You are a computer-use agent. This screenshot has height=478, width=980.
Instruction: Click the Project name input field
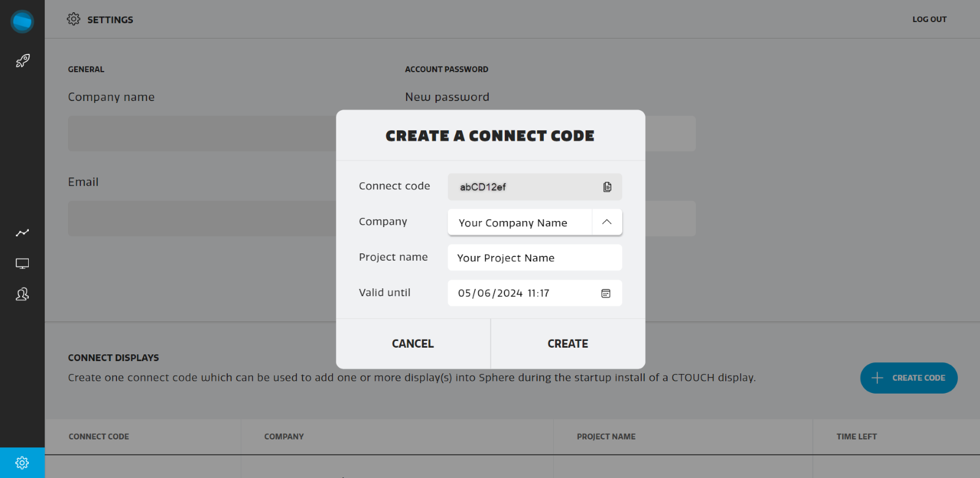click(x=534, y=258)
